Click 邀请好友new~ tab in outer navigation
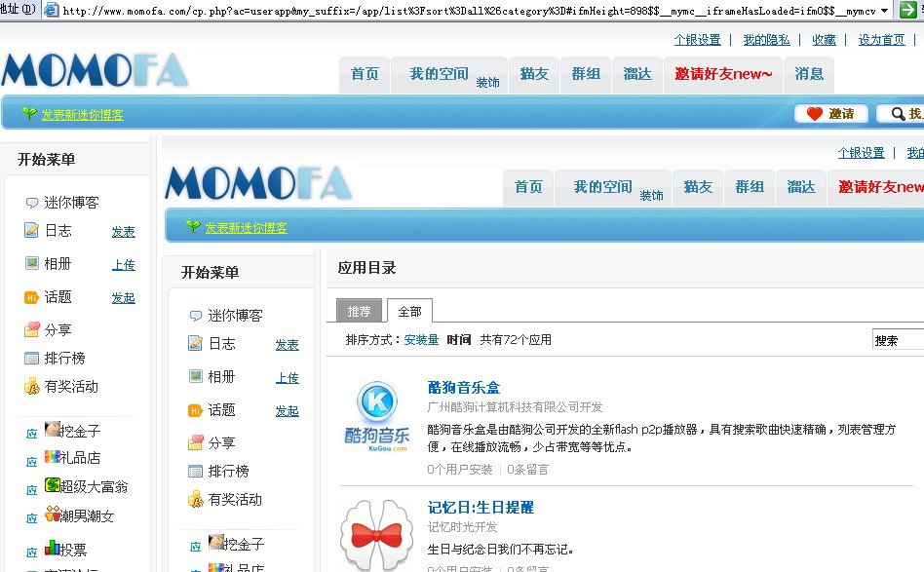The width and height of the screenshot is (924, 572). pyautogui.click(x=723, y=74)
